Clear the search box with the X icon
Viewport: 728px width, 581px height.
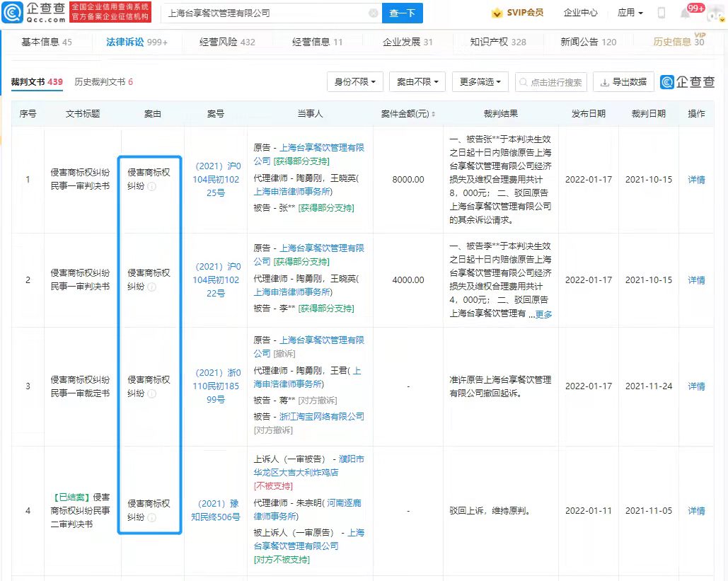(x=374, y=13)
